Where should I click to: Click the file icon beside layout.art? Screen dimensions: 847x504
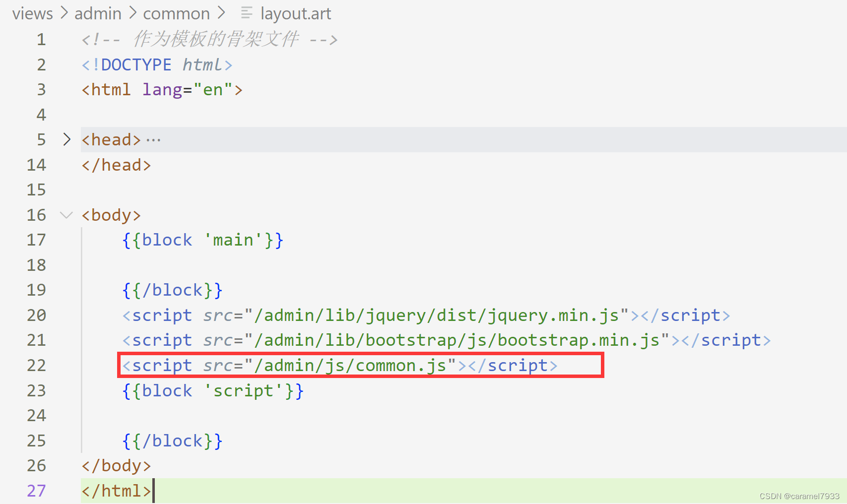(246, 13)
